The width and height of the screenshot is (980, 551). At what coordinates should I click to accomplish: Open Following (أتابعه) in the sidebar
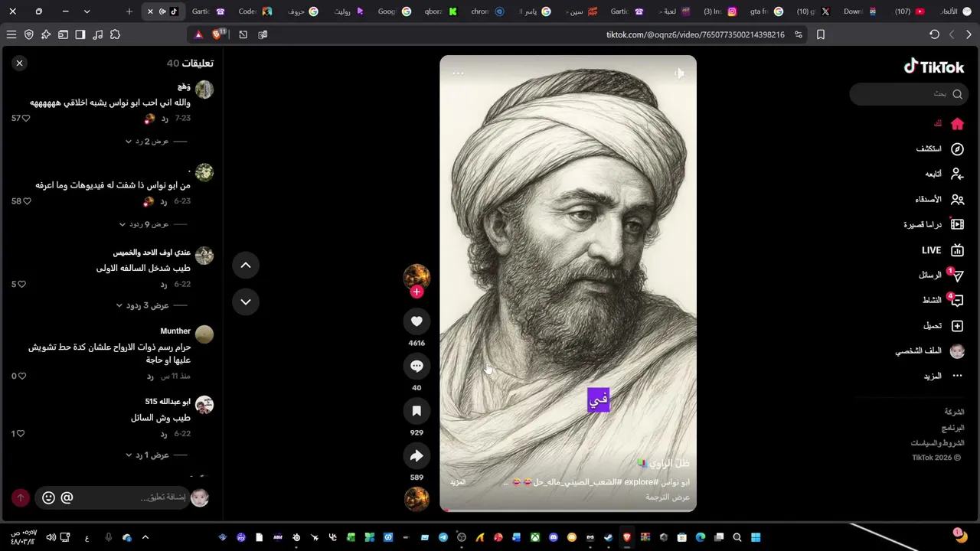pyautogui.click(x=944, y=174)
